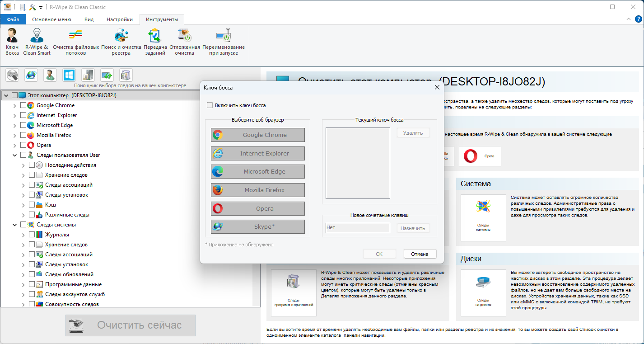Choose Opera in browser selection list

pos(258,209)
